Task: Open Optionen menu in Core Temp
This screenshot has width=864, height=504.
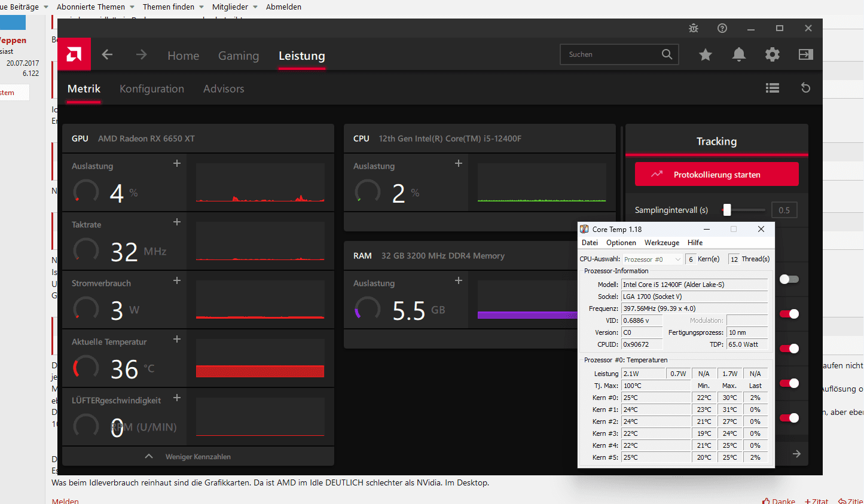Action: [x=621, y=243]
